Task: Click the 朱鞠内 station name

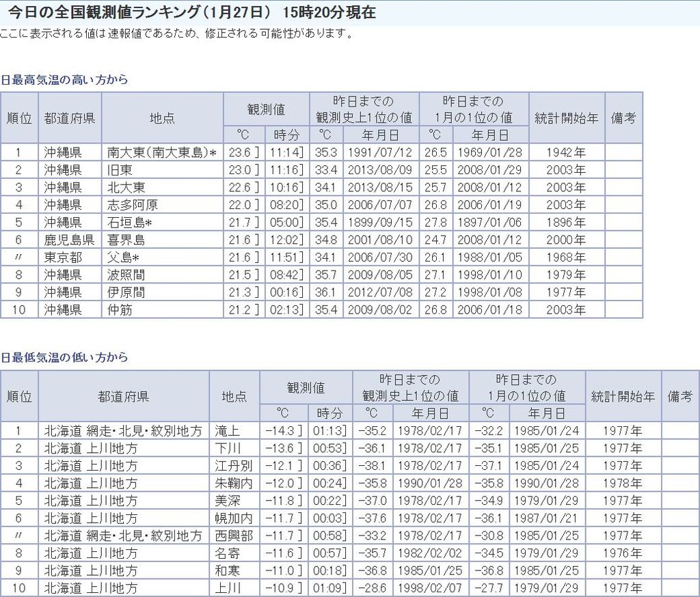Action: click(233, 484)
